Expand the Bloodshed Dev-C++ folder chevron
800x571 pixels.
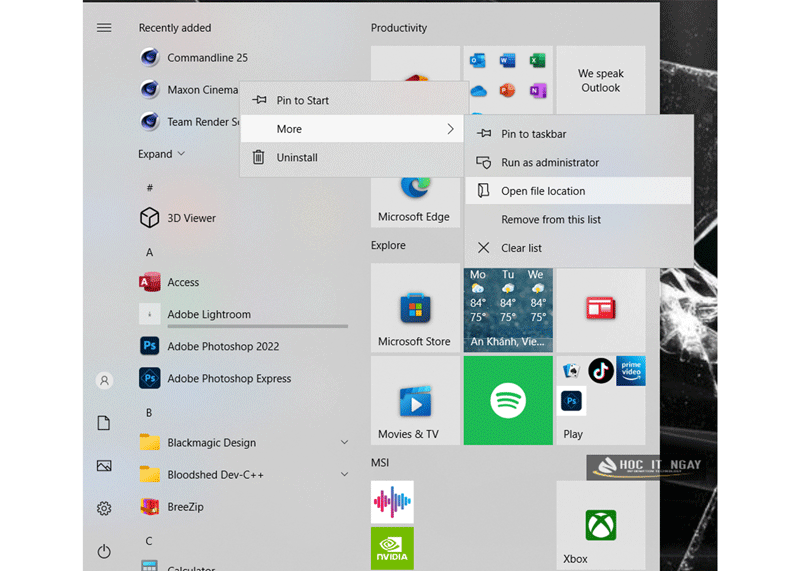(344, 475)
